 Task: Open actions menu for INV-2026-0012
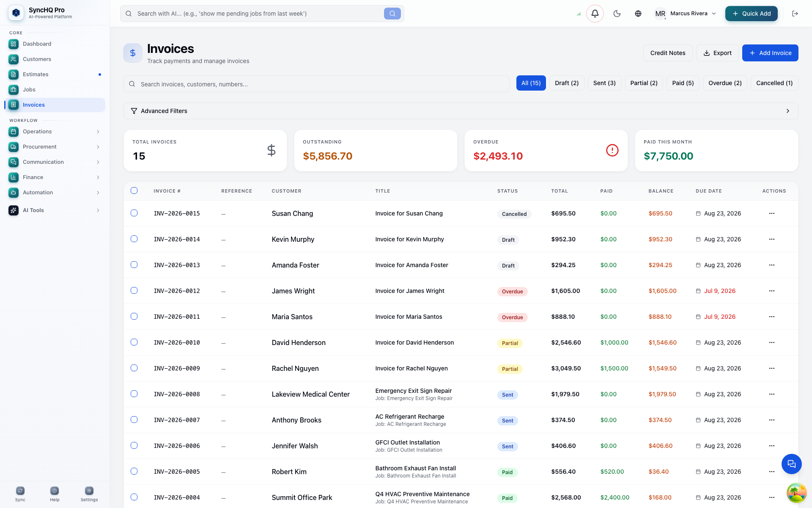(x=772, y=291)
